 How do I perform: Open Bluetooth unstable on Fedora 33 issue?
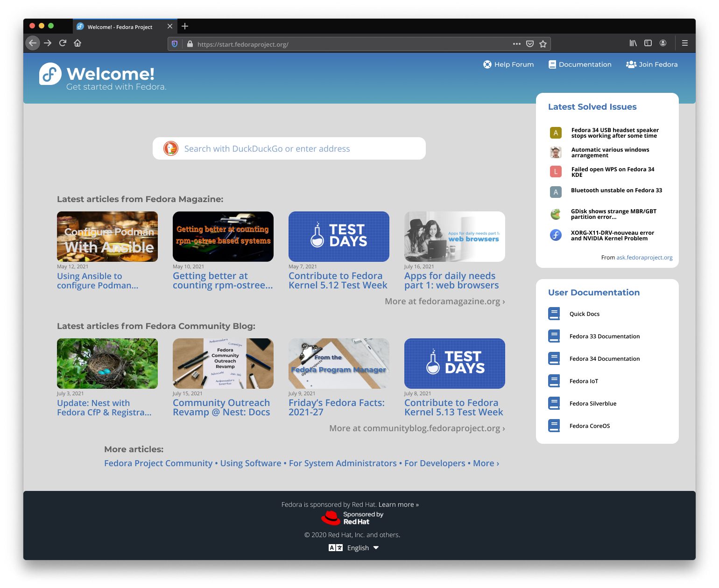coord(616,190)
